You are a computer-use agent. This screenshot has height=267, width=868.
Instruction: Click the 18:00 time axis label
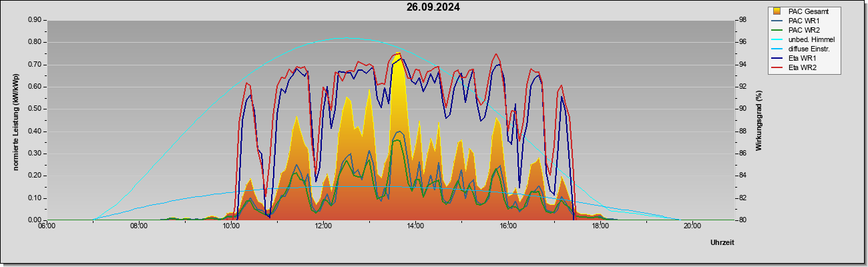(x=600, y=226)
